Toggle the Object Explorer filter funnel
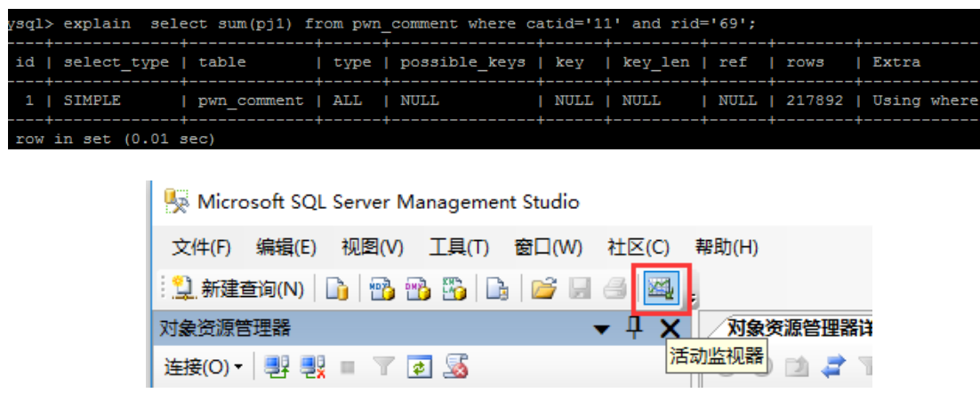Screen dimensions: 980x401 383,366
